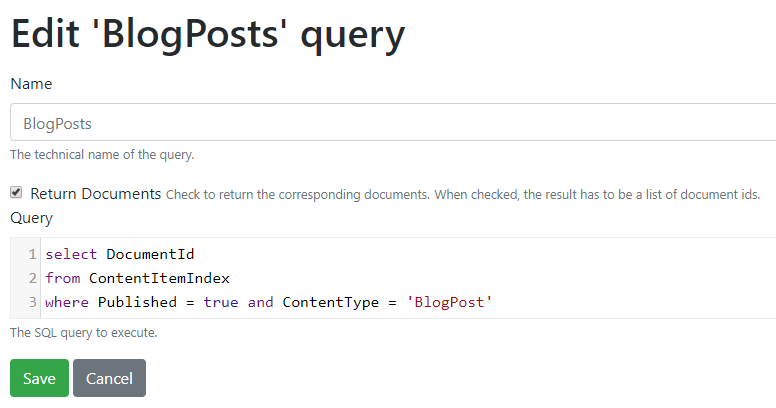This screenshot has height=408, width=776.
Task: Focus the Name field containing BlogPosts
Action: click(393, 122)
